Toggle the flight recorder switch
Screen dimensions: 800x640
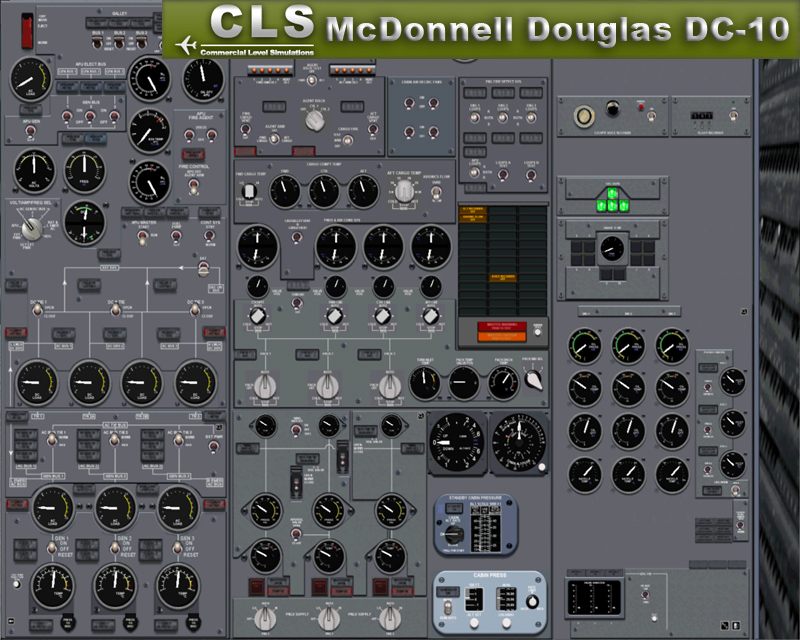[x=733, y=116]
